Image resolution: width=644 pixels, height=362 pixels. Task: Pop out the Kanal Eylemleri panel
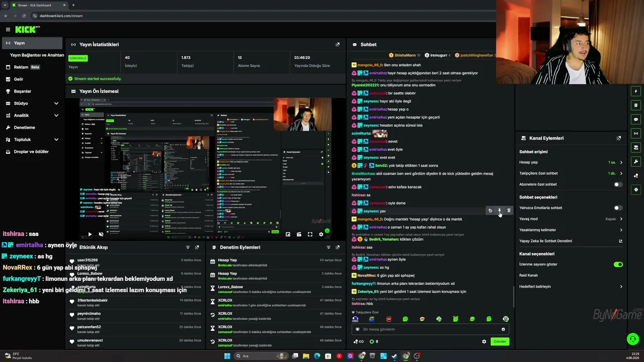point(619,138)
